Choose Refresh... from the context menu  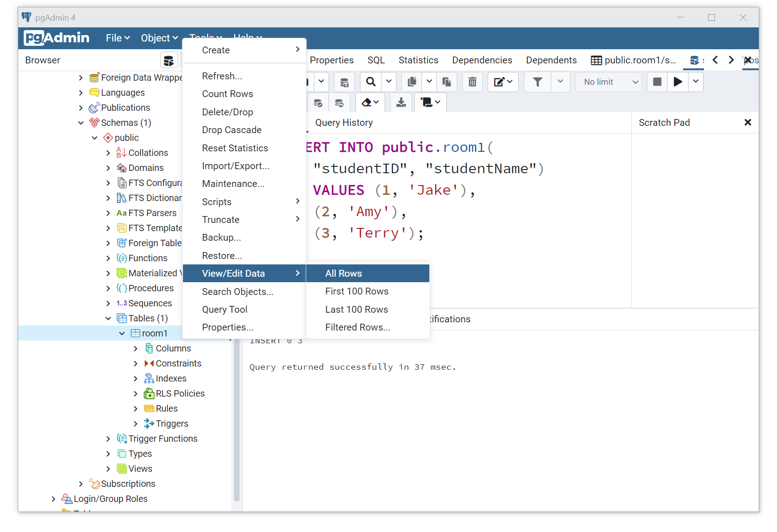(x=245, y=76)
